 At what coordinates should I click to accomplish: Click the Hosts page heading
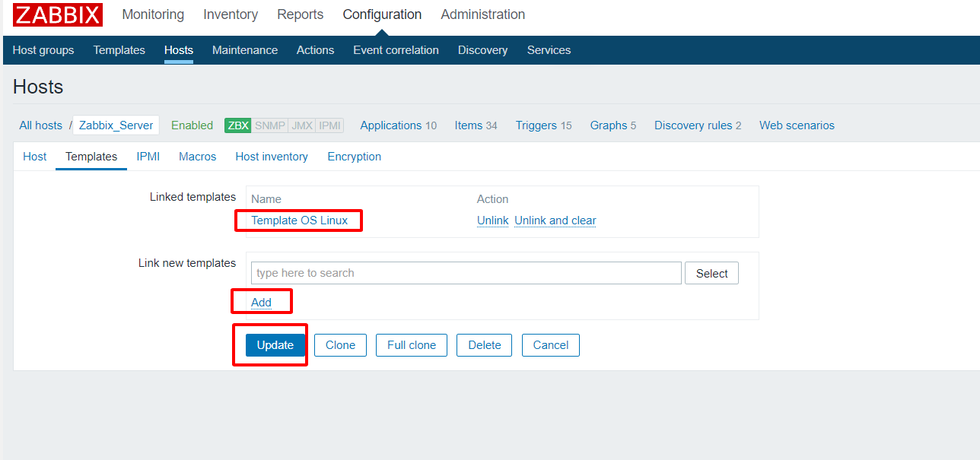point(38,87)
